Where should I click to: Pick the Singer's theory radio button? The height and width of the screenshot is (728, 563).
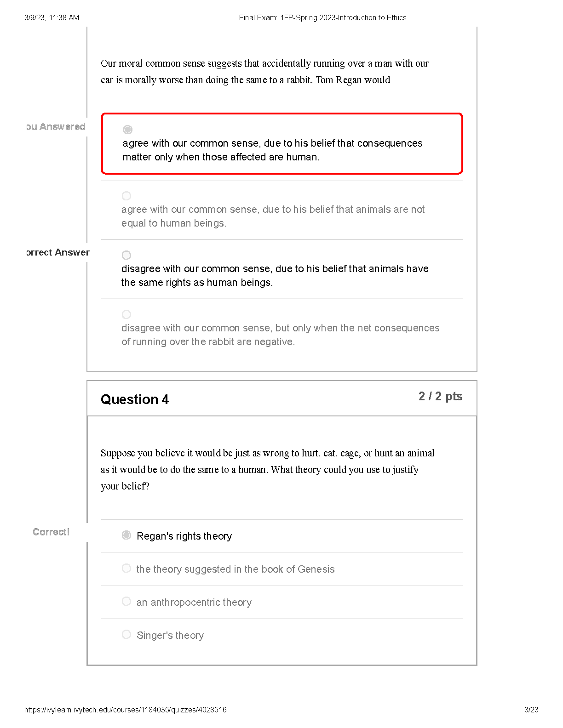(126, 634)
